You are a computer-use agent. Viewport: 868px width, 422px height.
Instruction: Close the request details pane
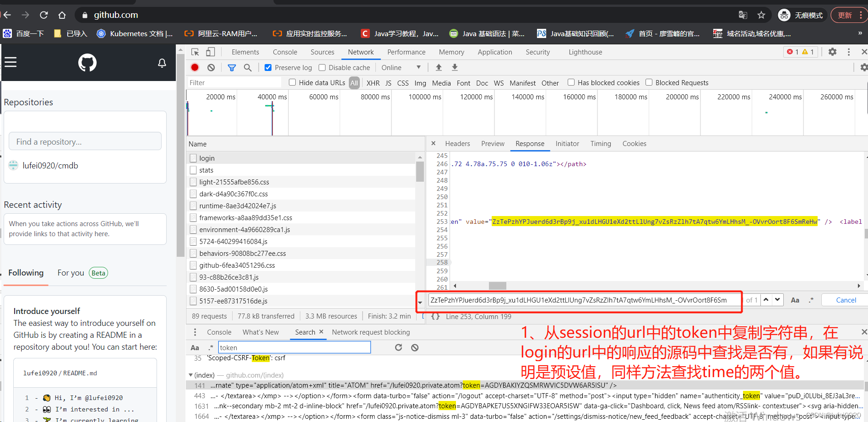434,143
